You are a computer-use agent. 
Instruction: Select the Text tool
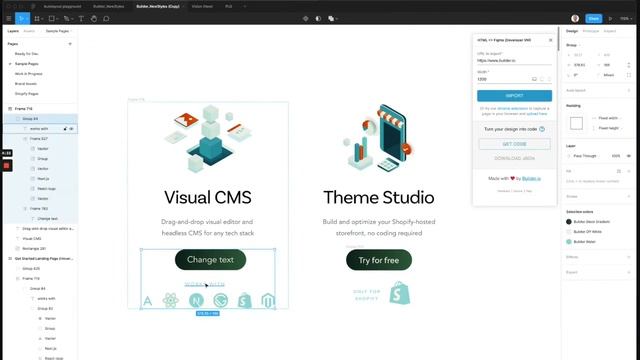pos(81,18)
